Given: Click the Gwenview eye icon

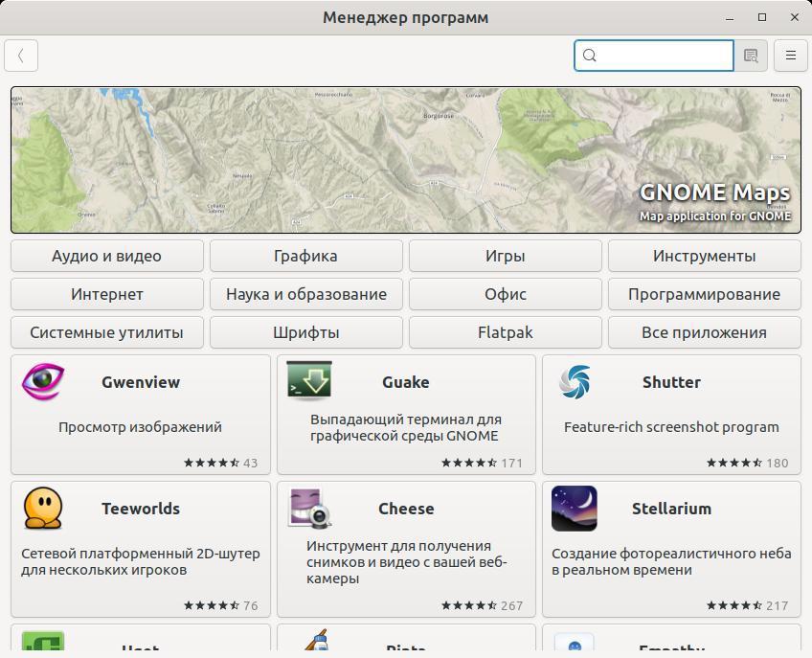Looking at the screenshot, I should (x=43, y=382).
